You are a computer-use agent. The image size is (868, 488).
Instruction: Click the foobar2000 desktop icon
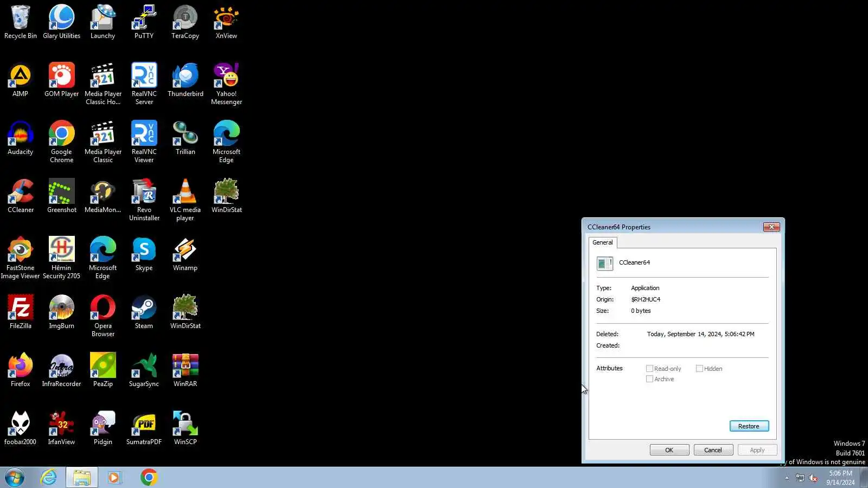tap(21, 429)
